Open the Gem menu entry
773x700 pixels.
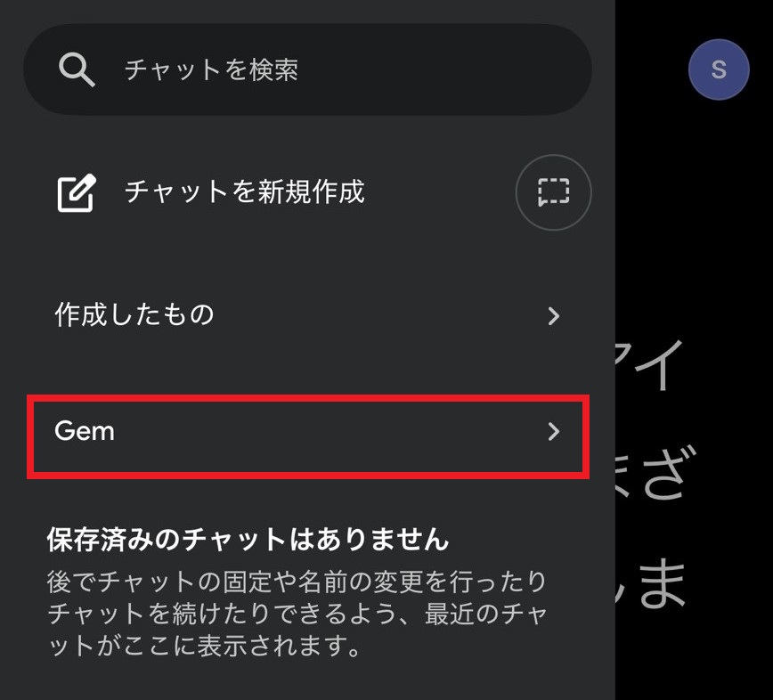tap(85, 432)
